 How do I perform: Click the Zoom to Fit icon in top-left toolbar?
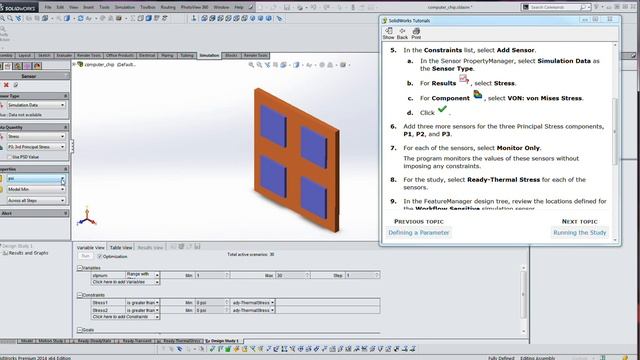point(2,18)
